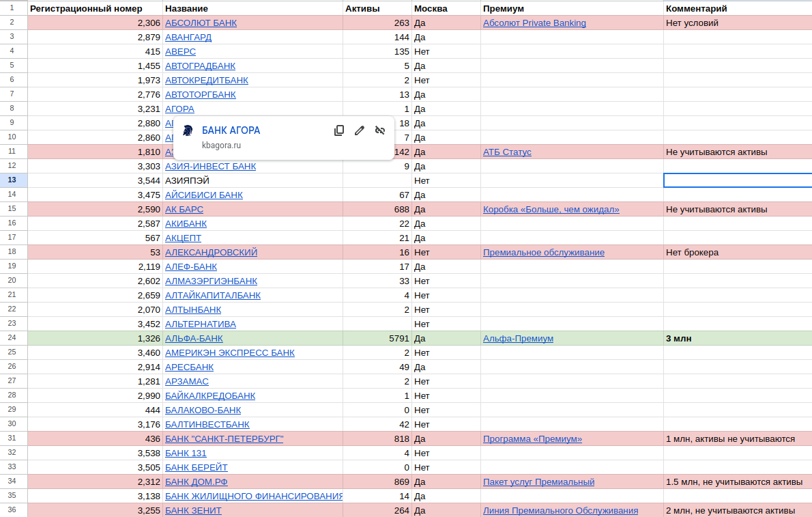812x517 pixels.
Task: Open АК БАРС link
Action: click(x=184, y=210)
